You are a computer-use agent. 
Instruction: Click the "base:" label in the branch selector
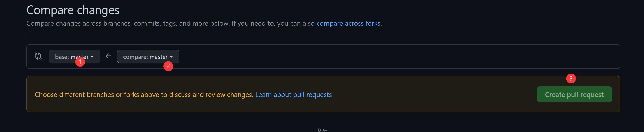(62, 57)
